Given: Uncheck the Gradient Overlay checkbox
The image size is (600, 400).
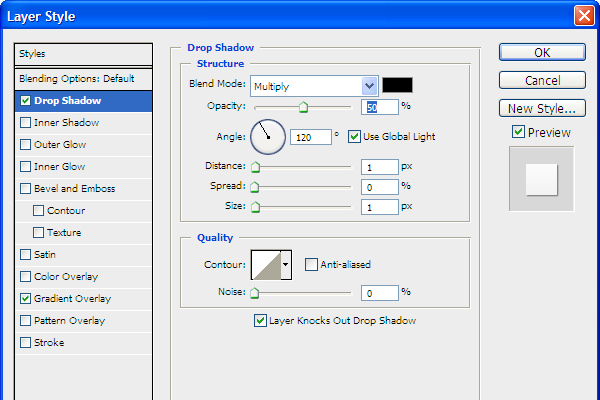Looking at the screenshot, I should pyautogui.click(x=25, y=299).
